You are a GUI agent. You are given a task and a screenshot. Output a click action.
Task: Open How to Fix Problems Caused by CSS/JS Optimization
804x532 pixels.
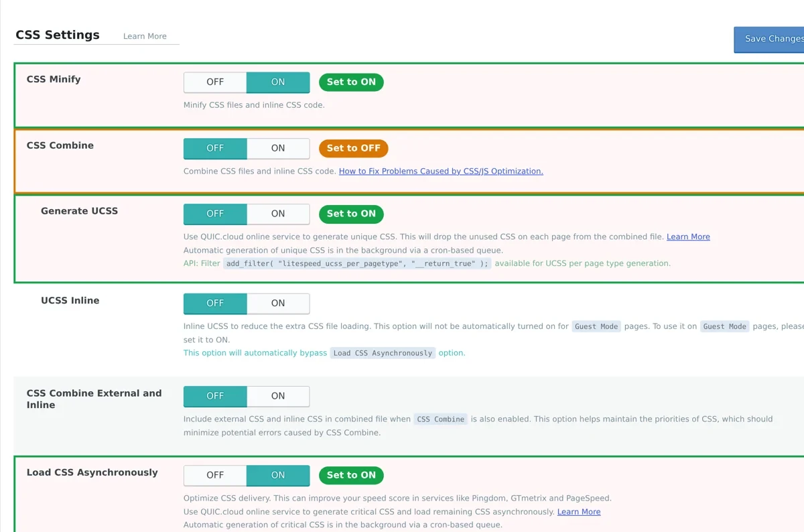tap(441, 172)
